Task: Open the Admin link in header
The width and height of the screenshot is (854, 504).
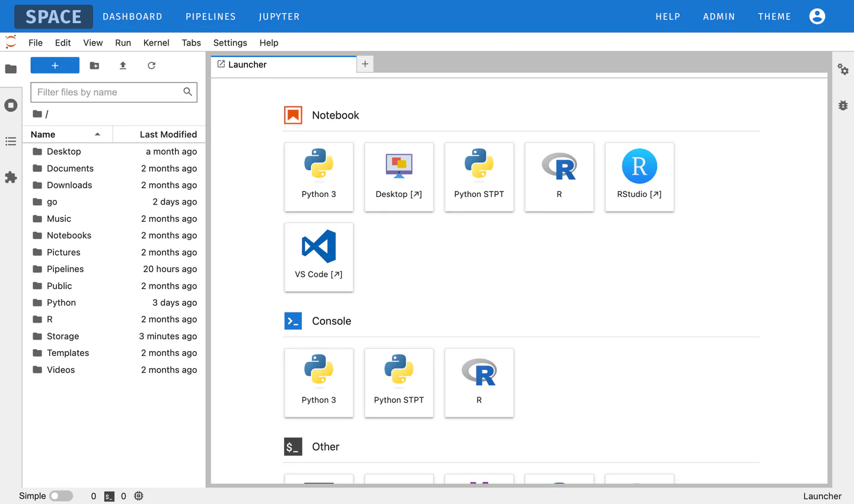Action: [719, 17]
